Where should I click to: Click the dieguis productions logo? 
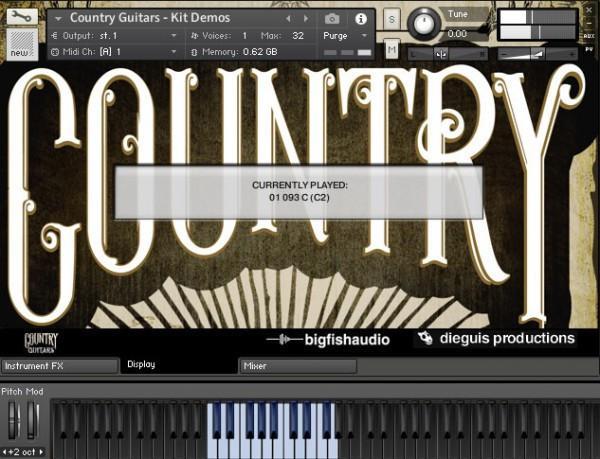(497, 339)
